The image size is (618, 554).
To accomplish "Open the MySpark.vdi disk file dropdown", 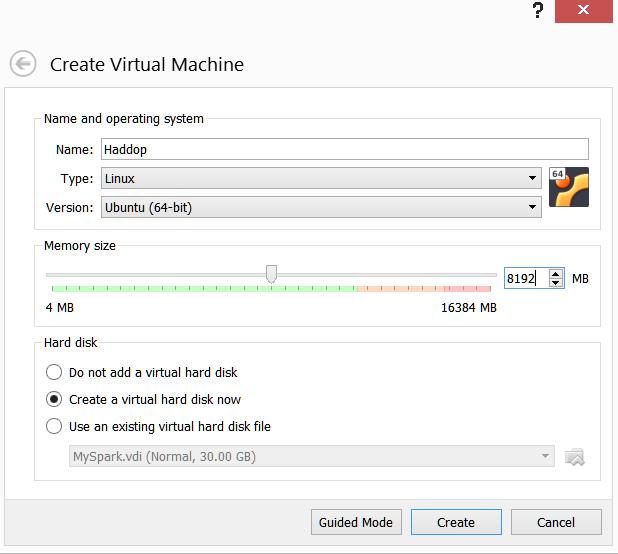I will pyautogui.click(x=312, y=456).
